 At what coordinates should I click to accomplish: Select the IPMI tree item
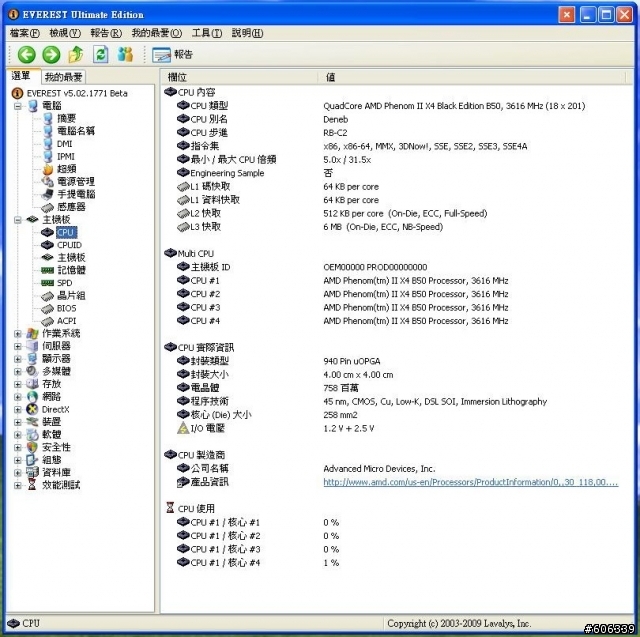click(66, 156)
